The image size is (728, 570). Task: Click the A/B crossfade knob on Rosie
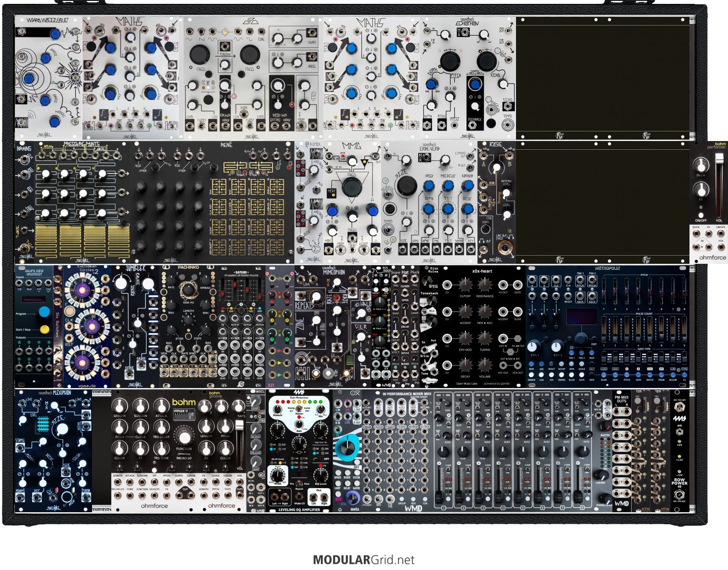(x=496, y=168)
